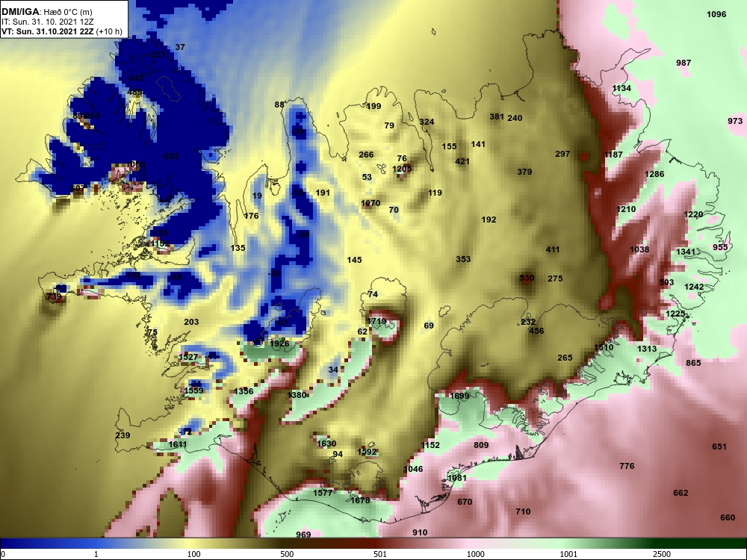Click the map value '411'
This screenshot has height=560, width=747.
[x=553, y=249]
